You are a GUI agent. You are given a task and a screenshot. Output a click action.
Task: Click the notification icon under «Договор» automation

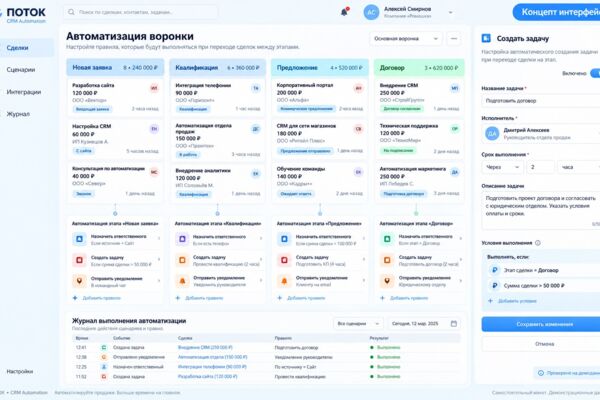click(x=387, y=281)
